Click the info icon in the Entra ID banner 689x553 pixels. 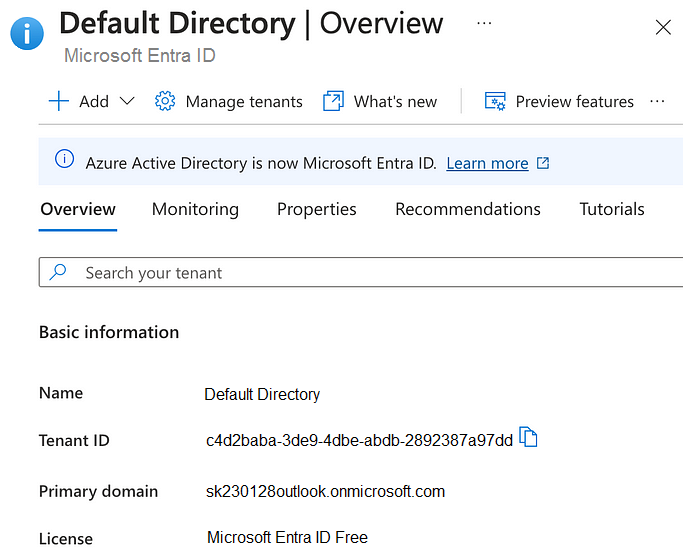pos(64,160)
